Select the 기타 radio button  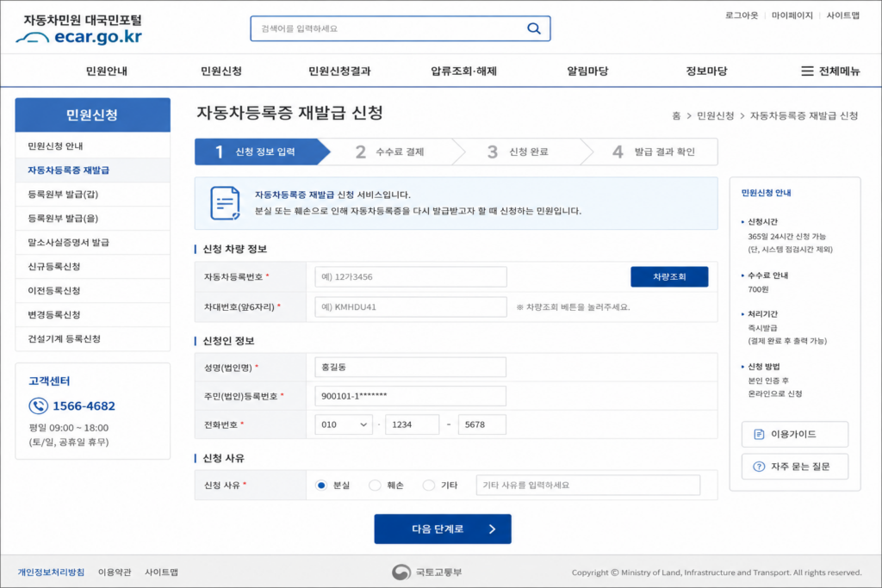coord(429,486)
